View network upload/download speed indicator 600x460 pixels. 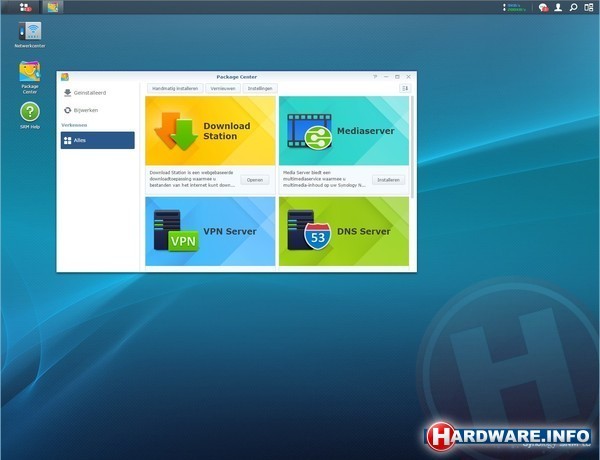515,7
